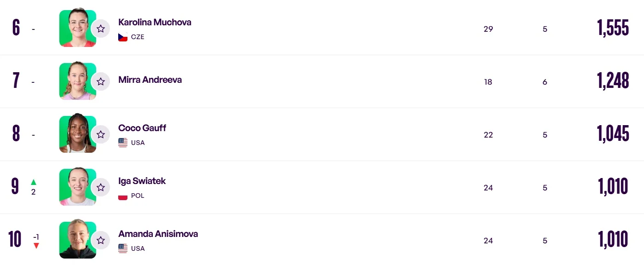Open Mirra Andreeva player profile link
Viewport: 644px width, 265px height.
150,80
